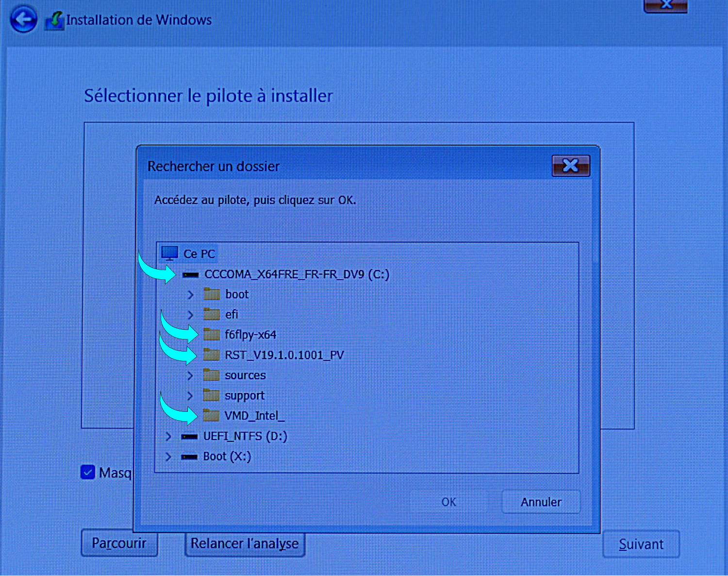The width and height of the screenshot is (728, 576).
Task: Expand the support folder
Action: click(190, 396)
